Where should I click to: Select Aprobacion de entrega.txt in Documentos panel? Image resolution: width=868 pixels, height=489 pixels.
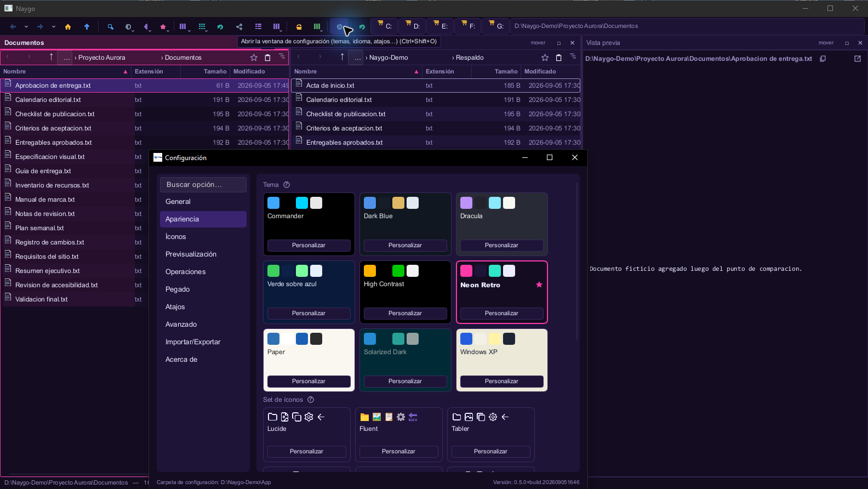(x=144, y=86)
